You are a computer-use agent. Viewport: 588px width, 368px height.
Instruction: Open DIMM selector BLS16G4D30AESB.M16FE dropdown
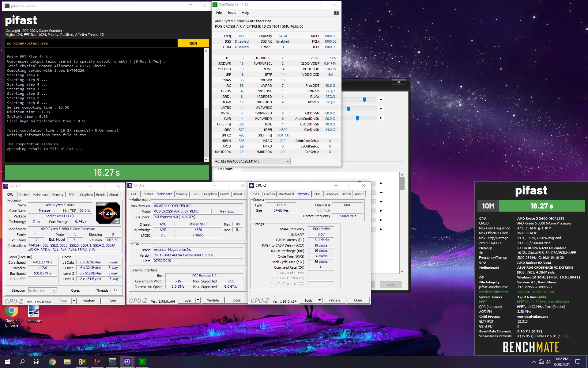tap(252, 161)
